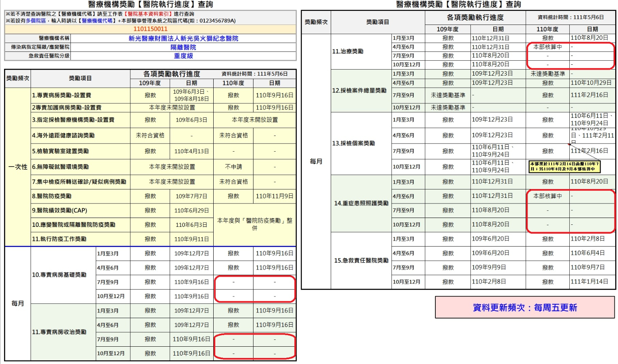
Task: Click the red 醫院基本資料索引 link
Action: click(148, 14)
